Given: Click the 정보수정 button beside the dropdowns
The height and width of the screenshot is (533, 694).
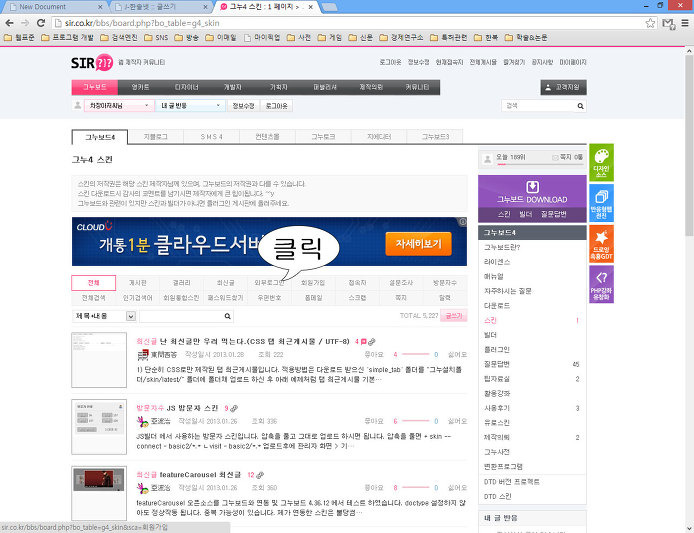Looking at the screenshot, I should (243, 106).
